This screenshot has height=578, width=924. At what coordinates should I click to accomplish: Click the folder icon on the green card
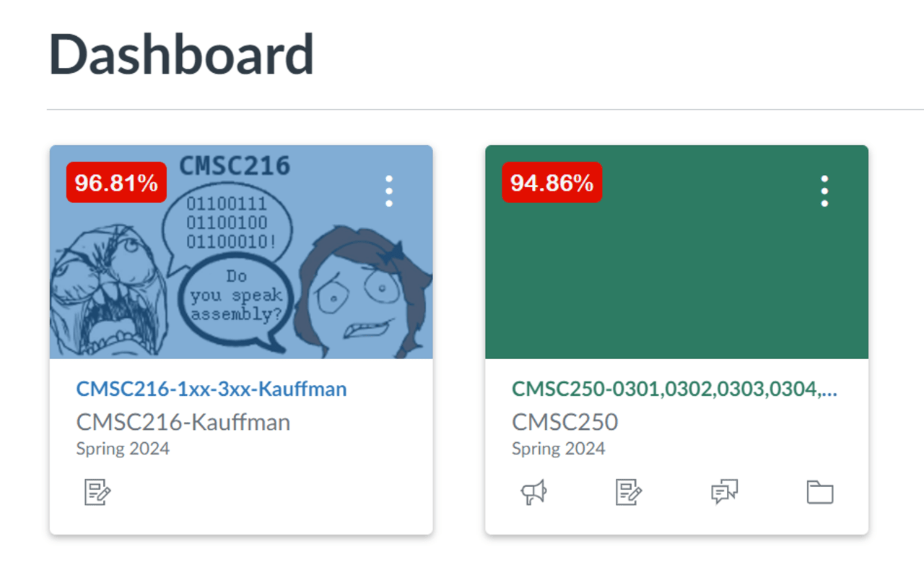click(x=821, y=492)
